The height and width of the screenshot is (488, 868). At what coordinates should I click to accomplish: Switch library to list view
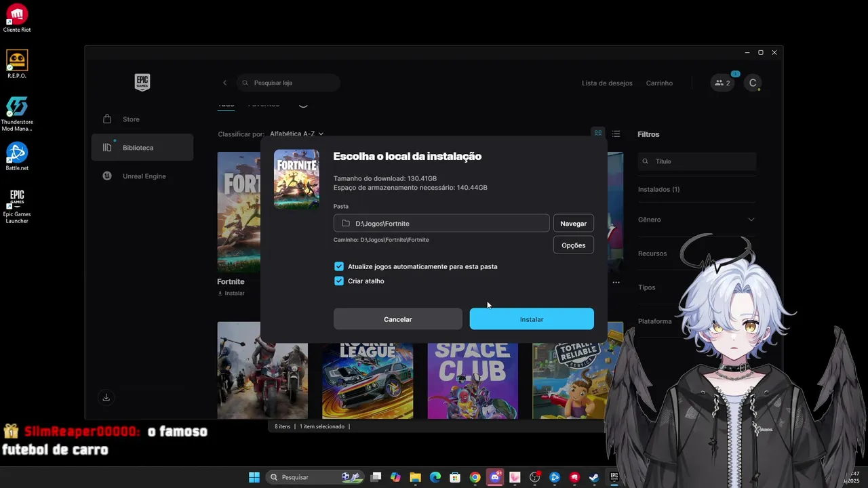(616, 134)
